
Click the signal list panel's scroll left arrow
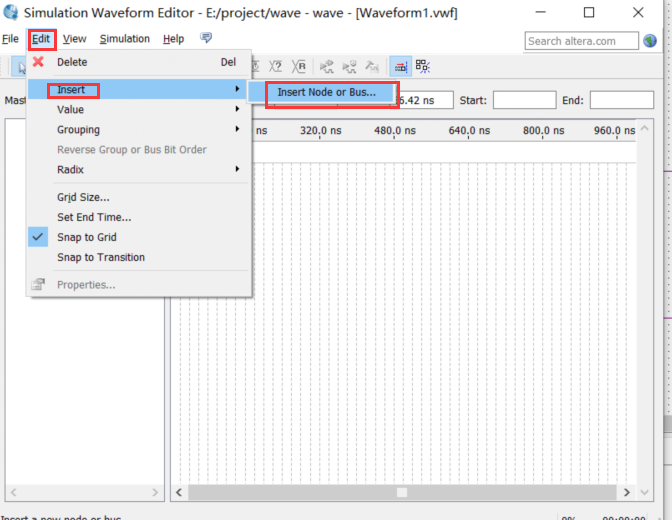pos(13,492)
